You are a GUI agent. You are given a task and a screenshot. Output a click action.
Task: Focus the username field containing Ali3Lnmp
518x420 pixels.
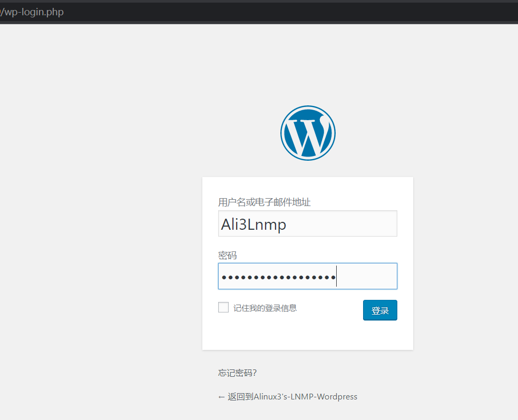click(x=308, y=223)
